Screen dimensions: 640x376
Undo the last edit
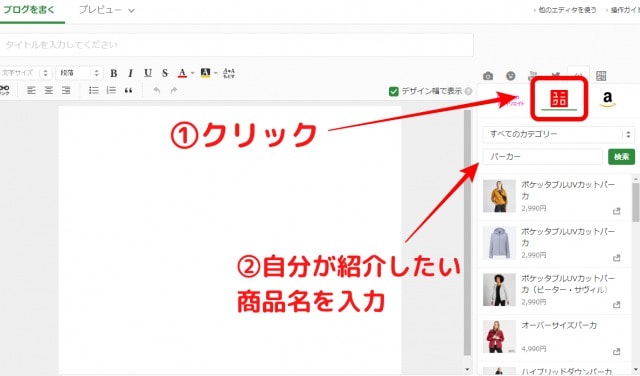pos(157,90)
